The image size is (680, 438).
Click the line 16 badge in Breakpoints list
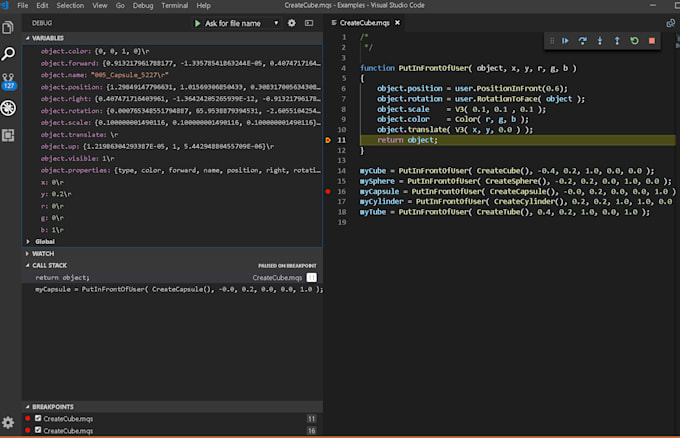pos(311,430)
